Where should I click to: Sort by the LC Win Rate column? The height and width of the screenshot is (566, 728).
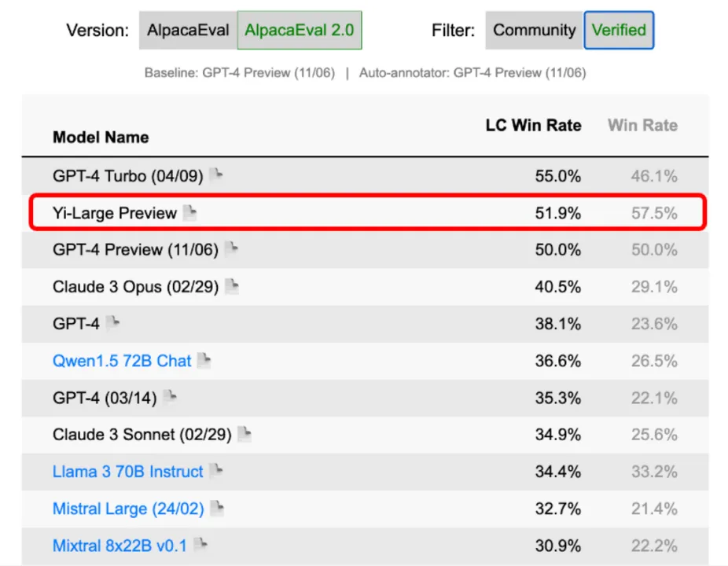click(x=533, y=125)
